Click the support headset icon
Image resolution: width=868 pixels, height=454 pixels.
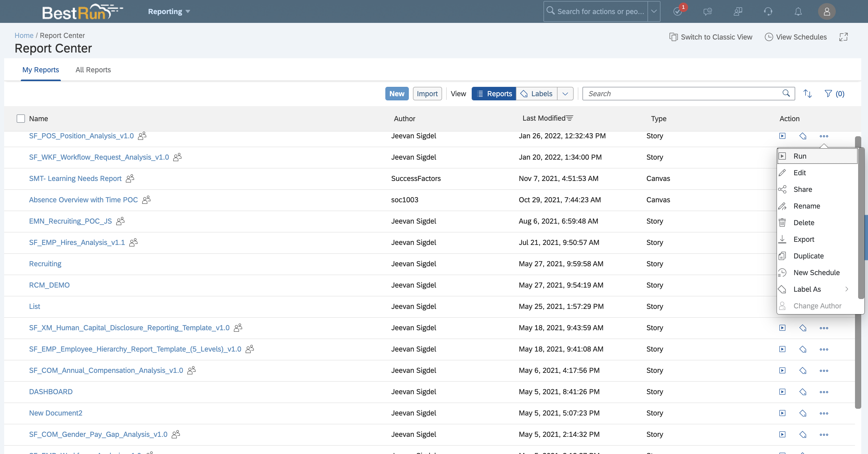(768, 11)
